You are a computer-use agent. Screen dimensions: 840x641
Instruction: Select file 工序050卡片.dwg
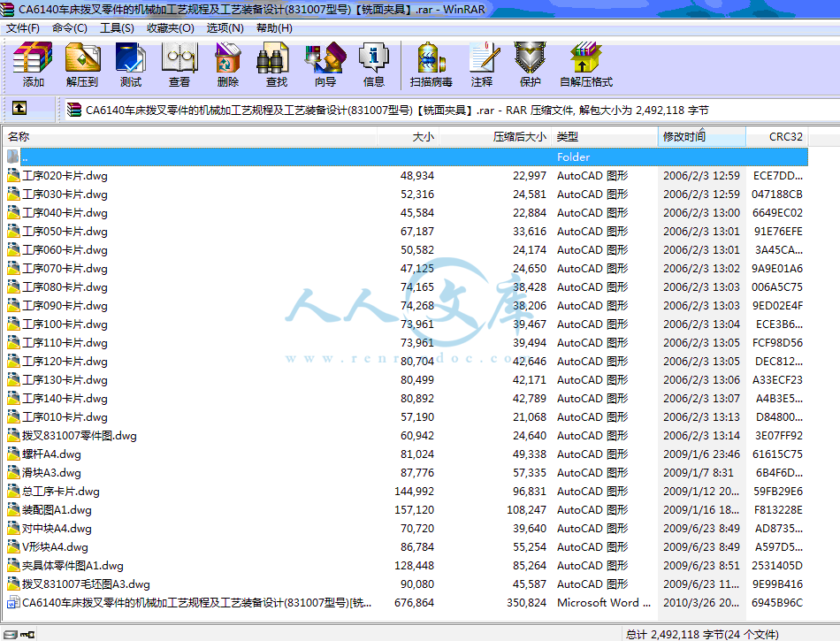[x=65, y=232]
